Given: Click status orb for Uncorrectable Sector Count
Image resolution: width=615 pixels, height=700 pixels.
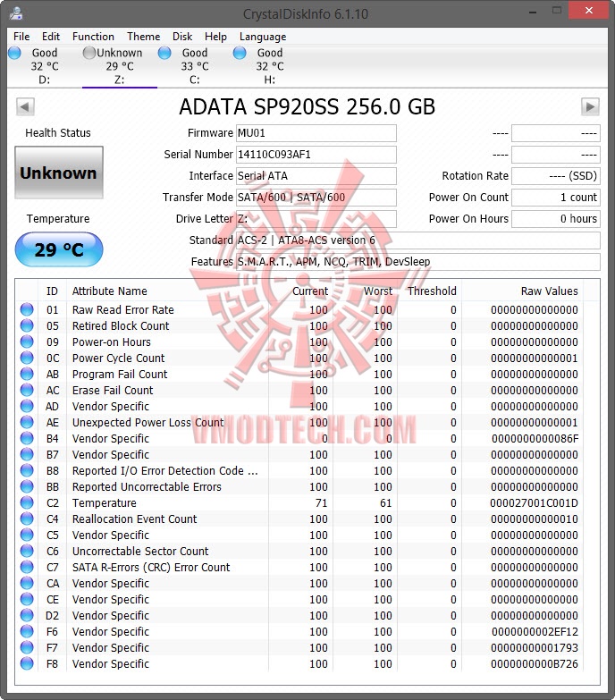Looking at the screenshot, I should coord(27,551).
